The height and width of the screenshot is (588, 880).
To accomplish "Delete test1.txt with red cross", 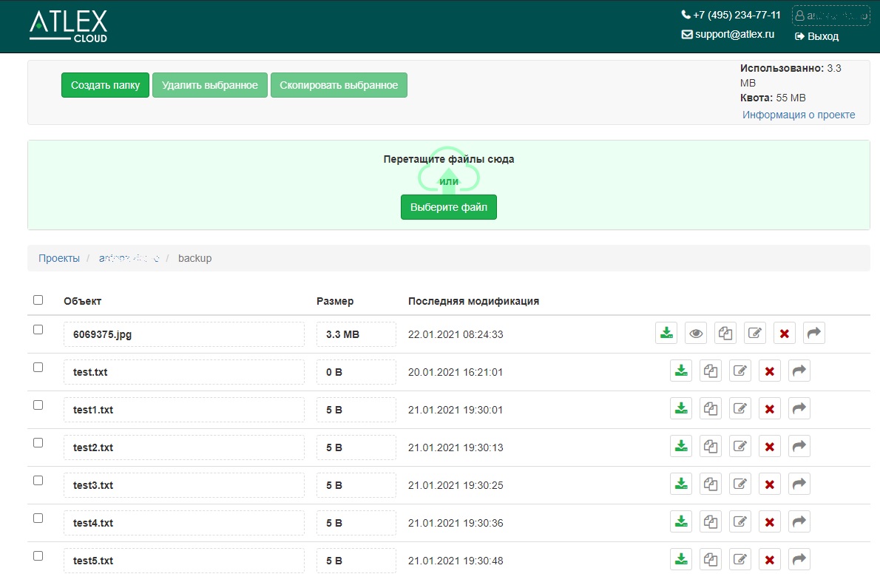I will [x=770, y=408].
